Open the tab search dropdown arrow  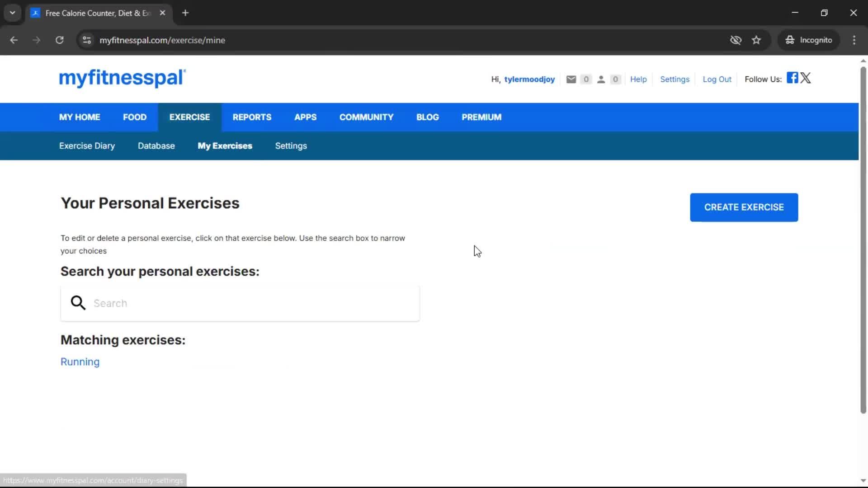(x=13, y=13)
